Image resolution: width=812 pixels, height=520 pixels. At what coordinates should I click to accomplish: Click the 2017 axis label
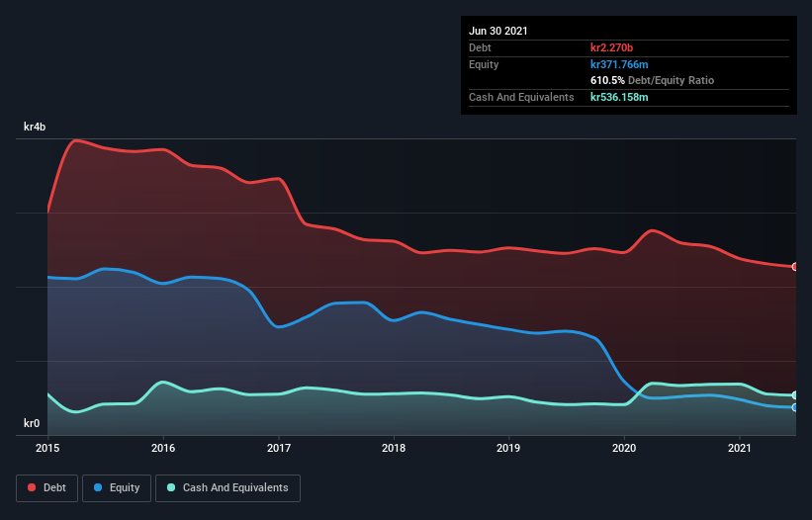click(279, 448)
